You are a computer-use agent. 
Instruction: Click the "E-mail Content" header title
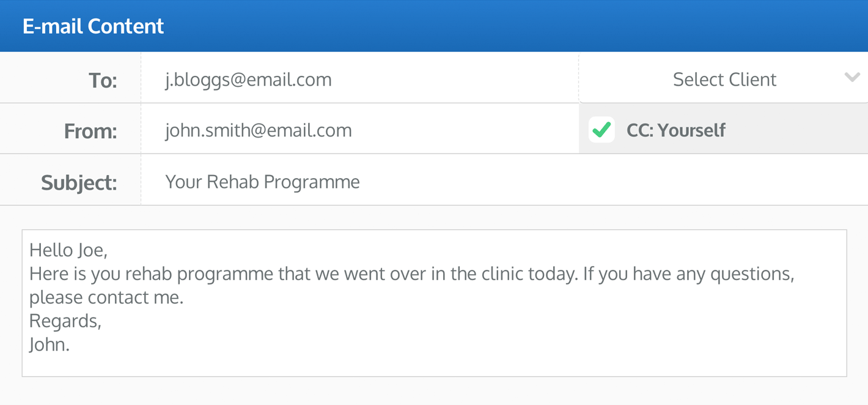click(x=94, y=26)
